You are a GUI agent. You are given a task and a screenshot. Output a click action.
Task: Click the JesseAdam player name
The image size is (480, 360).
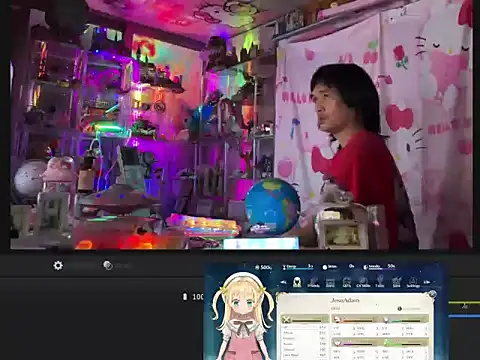(345, 300)
